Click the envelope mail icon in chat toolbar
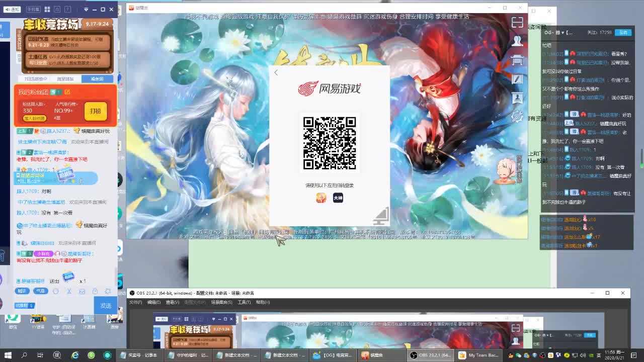The width and height of the screenshot is (644, 362). click(x=82, y=291)
